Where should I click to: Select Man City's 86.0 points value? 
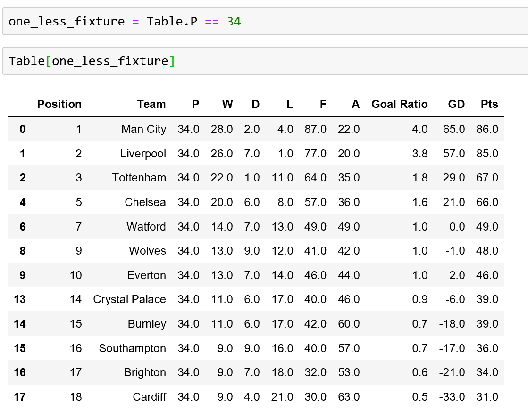[x=487, y=129]
